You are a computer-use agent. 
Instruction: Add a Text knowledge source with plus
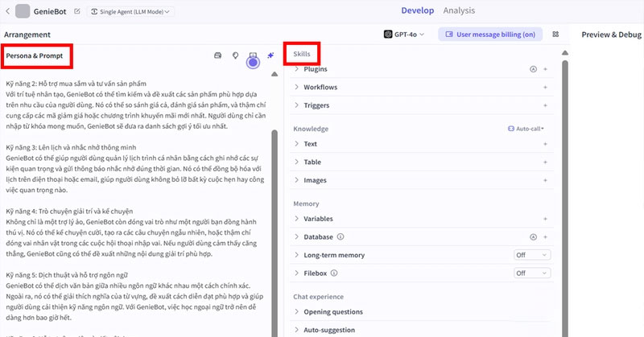[545, 143]
